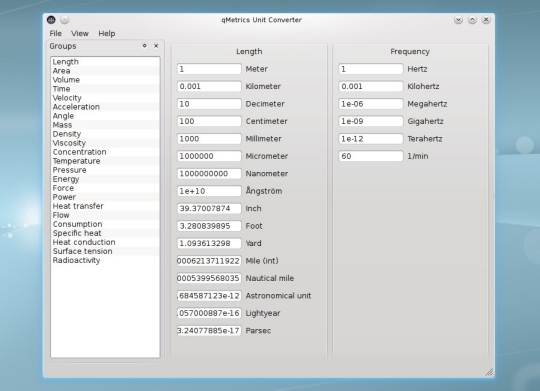Image resolution: width=540 pixels, height=391 pixels.
Task: Click the Kilohertz value field
Action: pos(371,86)
